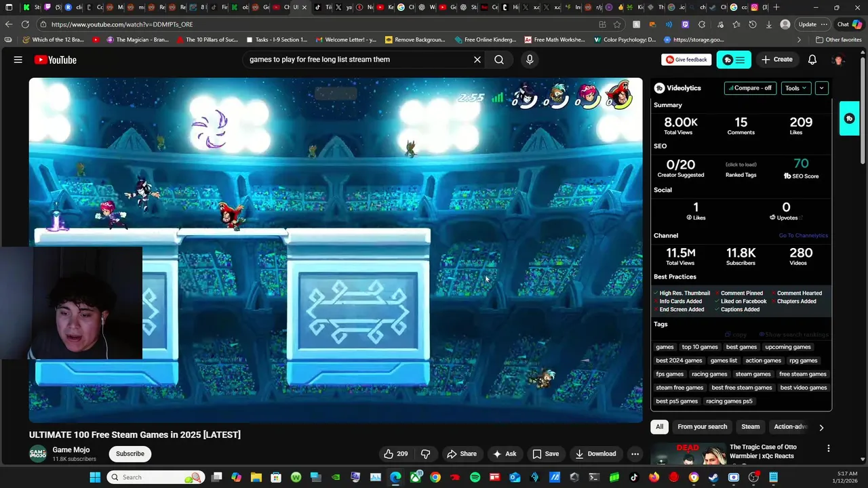Dislike the video with thumbs down
Viewport: 868px width, 488px height.
[x=426, y=453]
